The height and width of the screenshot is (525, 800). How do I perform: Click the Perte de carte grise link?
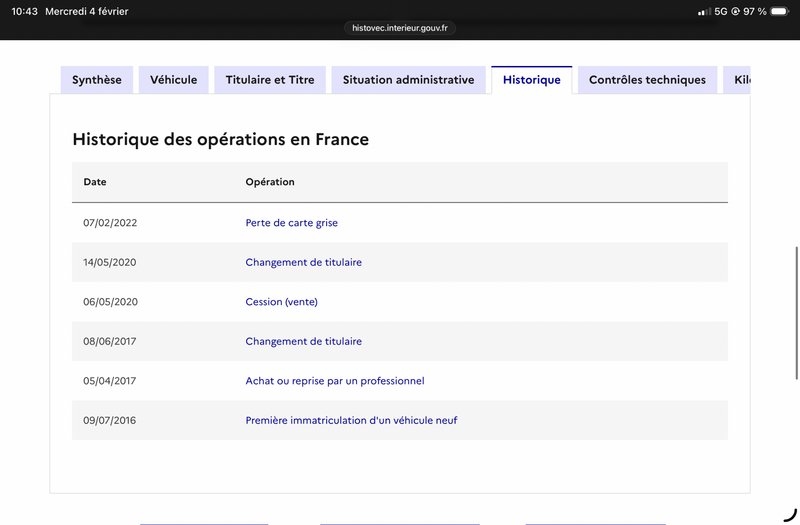[291, 223]
